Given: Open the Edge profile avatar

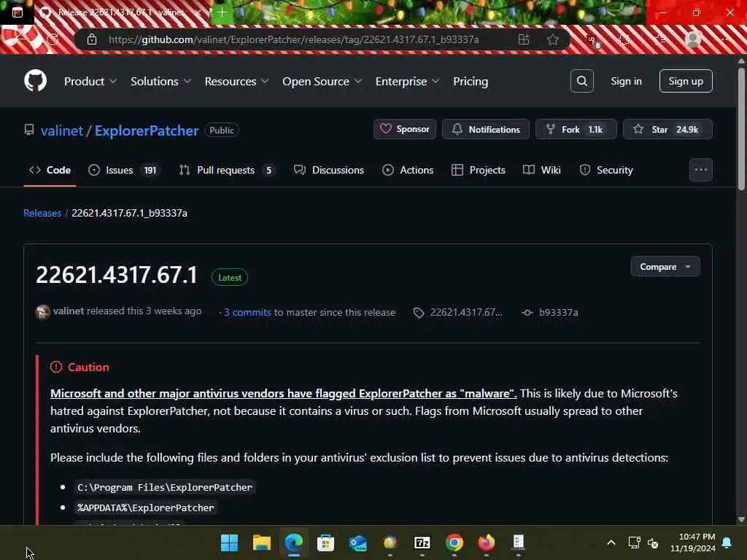Looking at the screenshot, I should coord(693,39).
